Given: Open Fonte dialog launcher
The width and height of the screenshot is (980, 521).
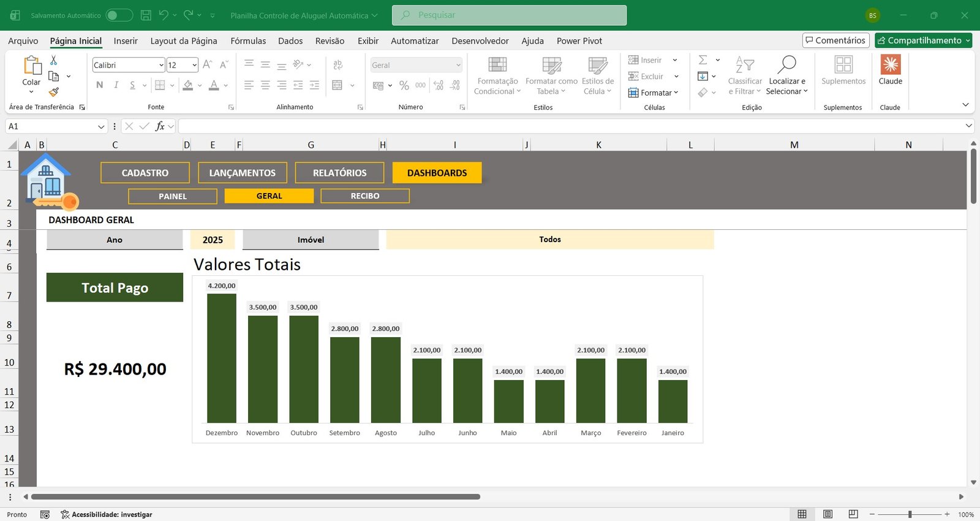Looking at the screenshot, I should click(x=231, y=107).
